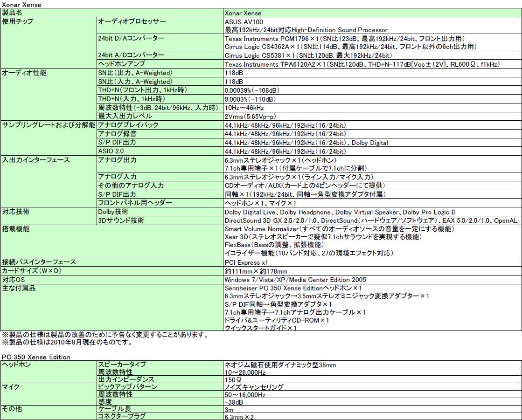The height and width of the screenshot is (420, 522).
Task: Click the 'Dolby Digital Live' technologies value cell
Action: (373, 212)
